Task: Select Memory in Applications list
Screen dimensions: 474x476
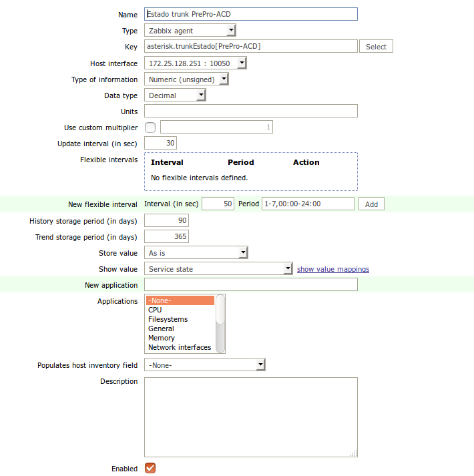Action: pos(180,338)
